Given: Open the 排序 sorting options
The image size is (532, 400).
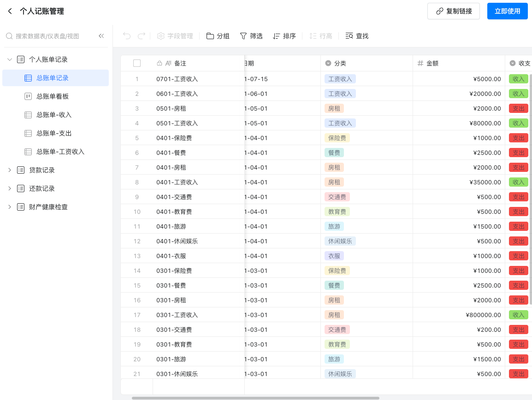Looking at the screenshot, I should (284, 35).
